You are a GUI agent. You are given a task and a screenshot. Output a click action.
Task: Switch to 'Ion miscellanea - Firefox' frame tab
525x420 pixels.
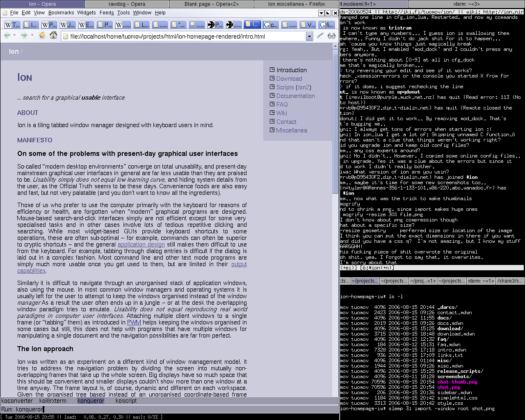tap(296, 4)
